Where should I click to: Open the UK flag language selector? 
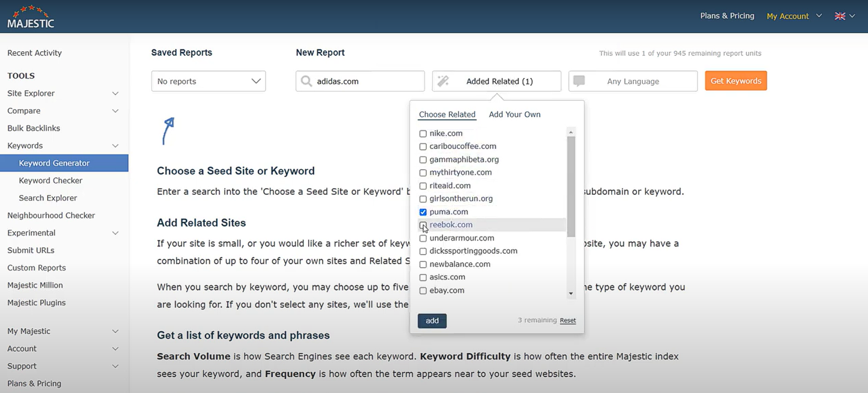tap(844, 16)
